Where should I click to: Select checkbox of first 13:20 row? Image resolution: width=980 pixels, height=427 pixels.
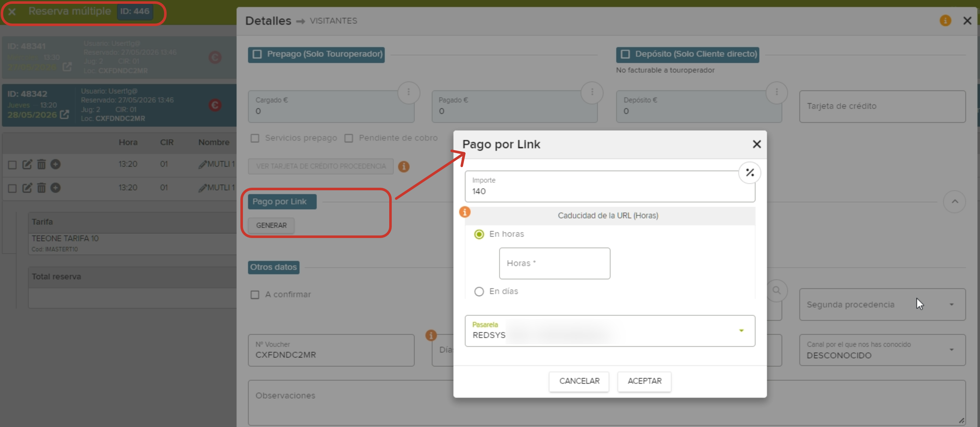pyautogui.click(x=12, y=165)
